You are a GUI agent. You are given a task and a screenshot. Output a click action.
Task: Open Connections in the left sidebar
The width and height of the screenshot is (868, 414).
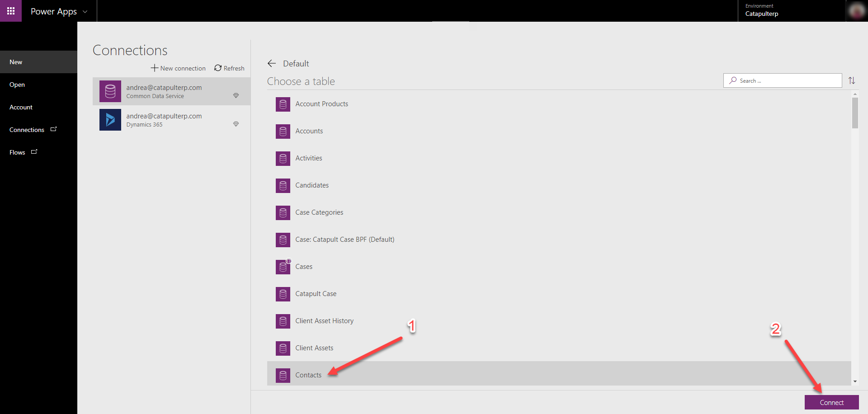coord(38,130)
